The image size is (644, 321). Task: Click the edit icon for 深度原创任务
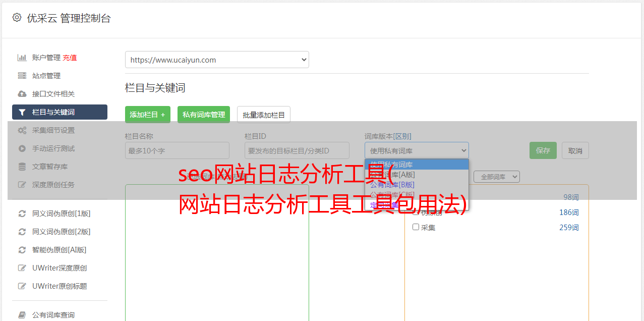[22, 185]
